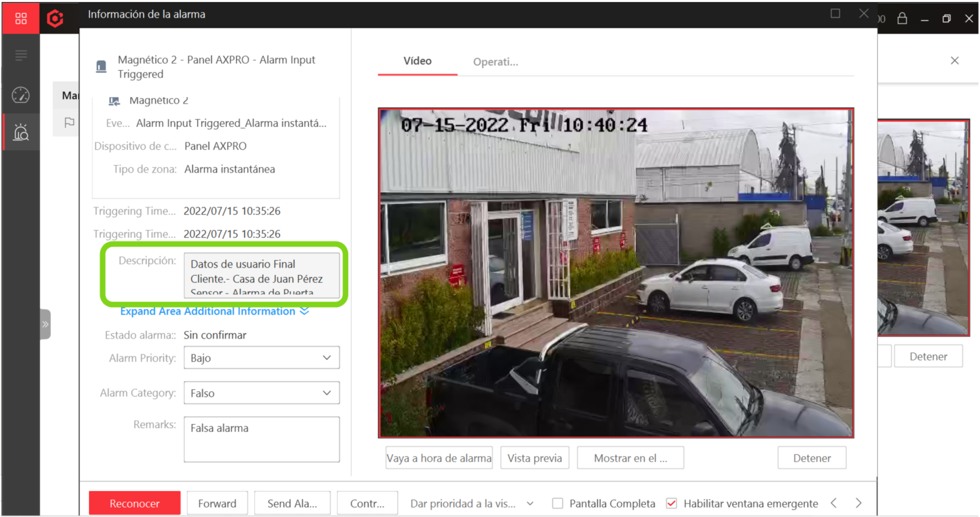Open the red grid menu icon
Viewport: 980px width, 517px height.
click(21, 19)
